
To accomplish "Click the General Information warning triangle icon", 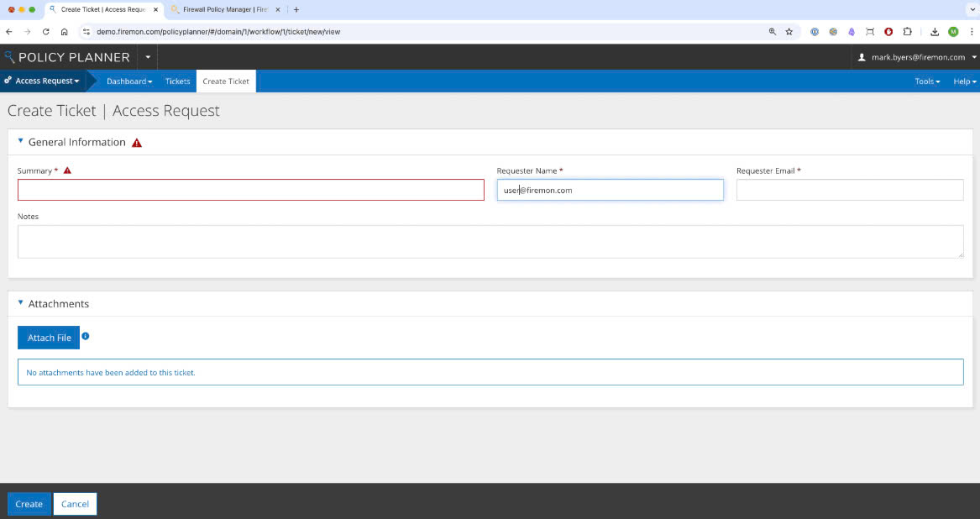I will [x=137, y=143].
